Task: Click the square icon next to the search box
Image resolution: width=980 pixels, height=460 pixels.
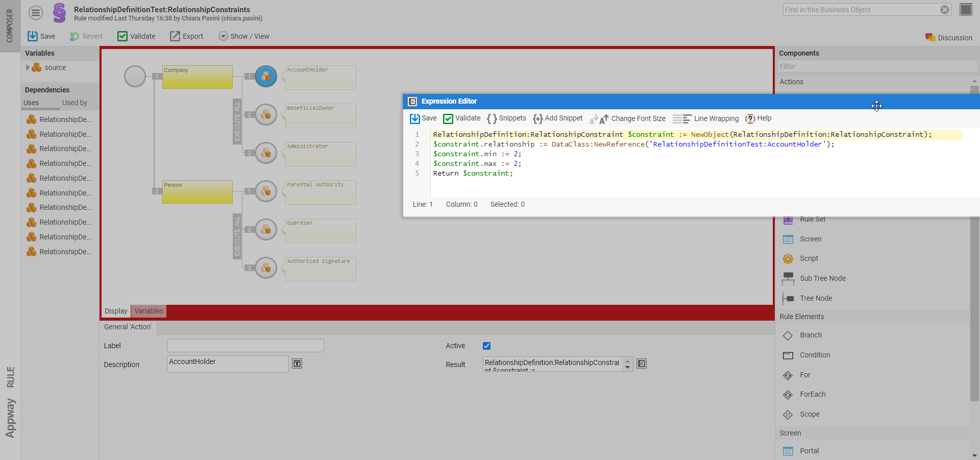Action: tap(966, 10)
